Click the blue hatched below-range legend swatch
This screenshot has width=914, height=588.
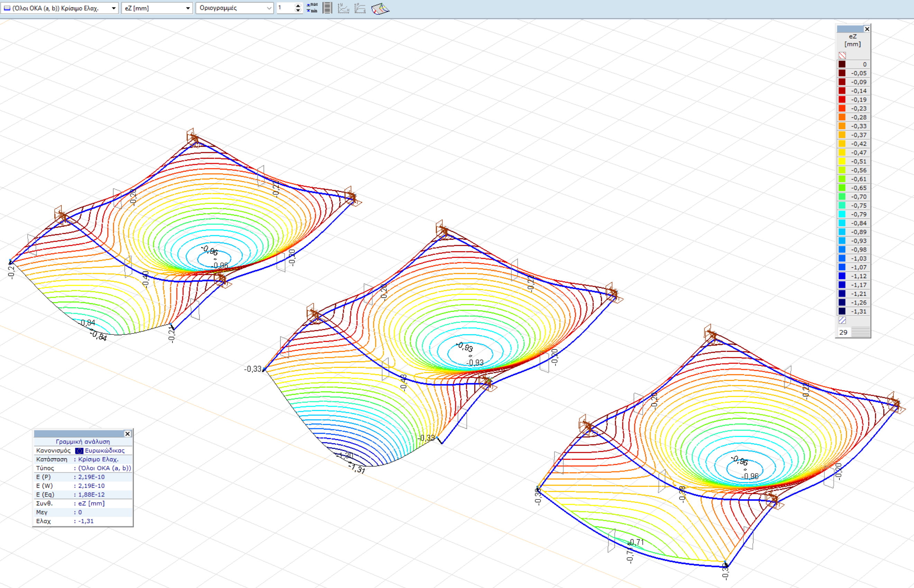click(x=842, y=320)
